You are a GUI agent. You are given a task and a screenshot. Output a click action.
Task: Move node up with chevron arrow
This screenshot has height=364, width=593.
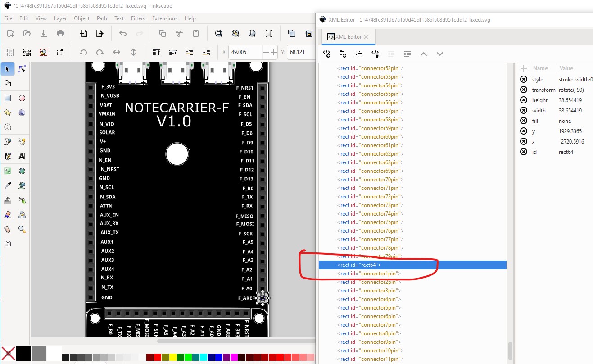click(423, 54)
